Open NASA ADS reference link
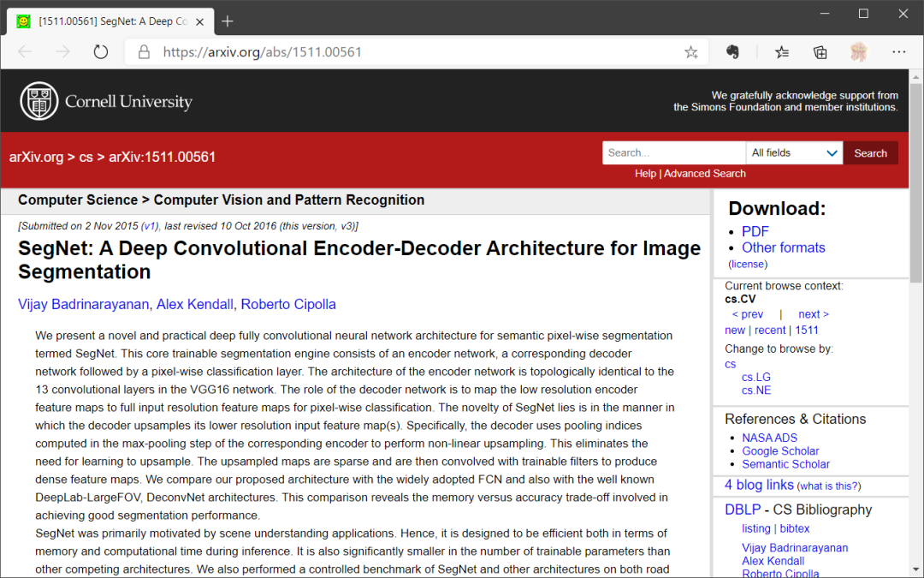Image resolution: width=924 pixels, height=578 pixels. coord(769,438)
